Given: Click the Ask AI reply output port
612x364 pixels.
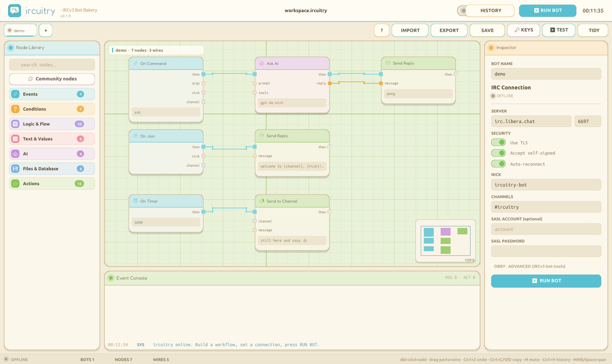Looking at the screenshot, I should point(330,83).
